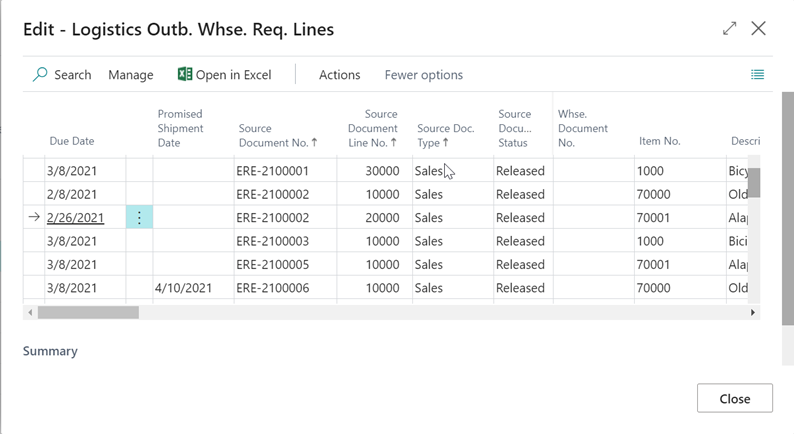Close the dialog with X icon

[759, 29]
